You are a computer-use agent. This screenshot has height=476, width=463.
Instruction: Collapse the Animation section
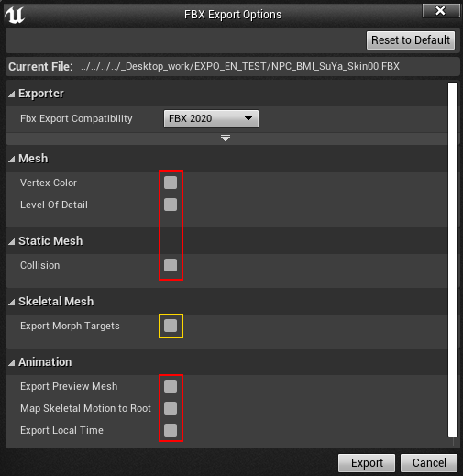point(12,362)
